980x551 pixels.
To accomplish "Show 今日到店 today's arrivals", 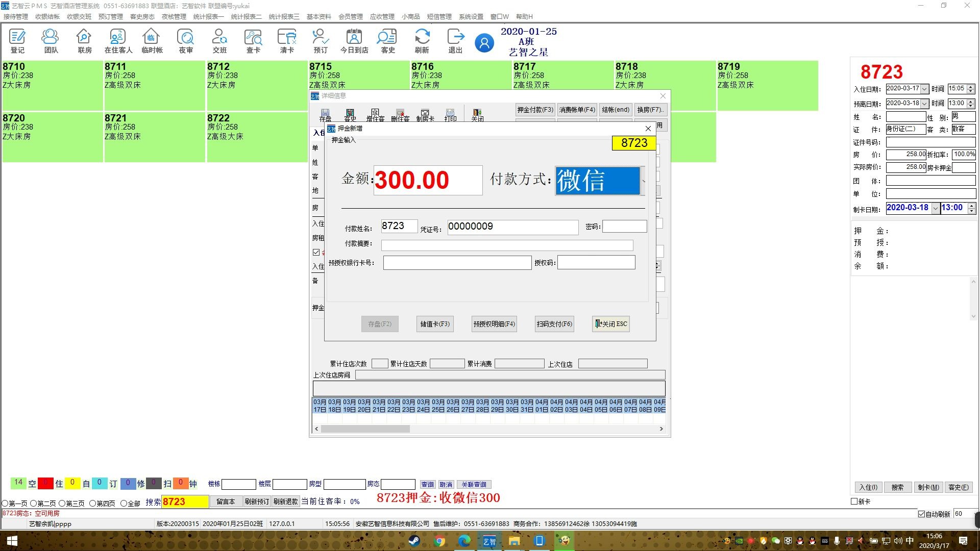I will pos(354,41).
